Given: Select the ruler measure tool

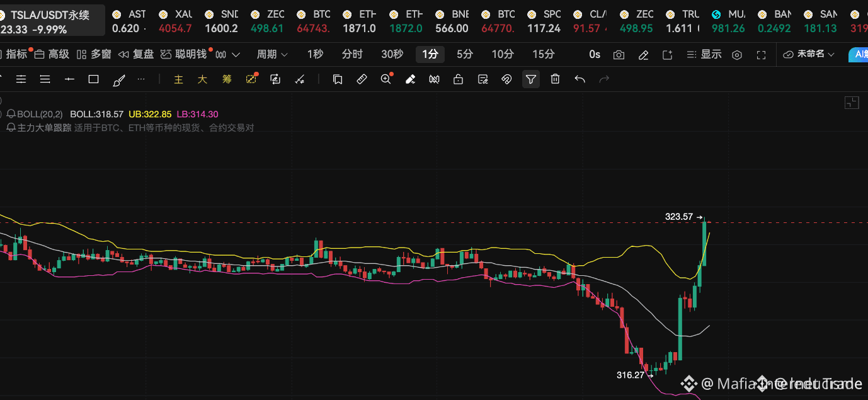Looking at the screenshot, I should (362, 79).
